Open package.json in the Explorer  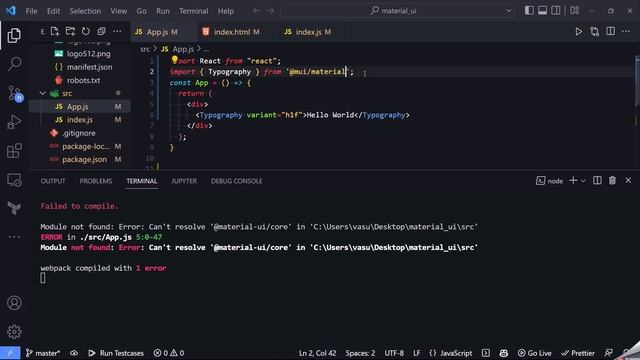pyautogui.click(x=84, y=160)
